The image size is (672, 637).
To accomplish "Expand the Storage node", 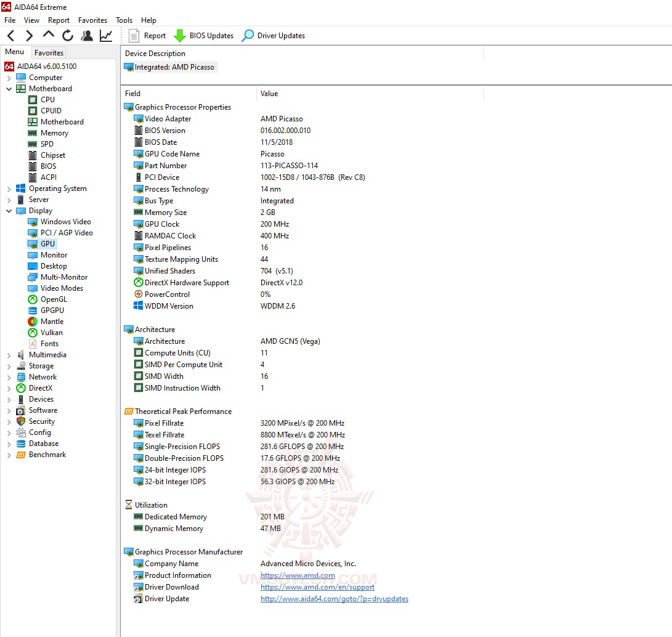I will pyautogui.click(x=9, y=367).
